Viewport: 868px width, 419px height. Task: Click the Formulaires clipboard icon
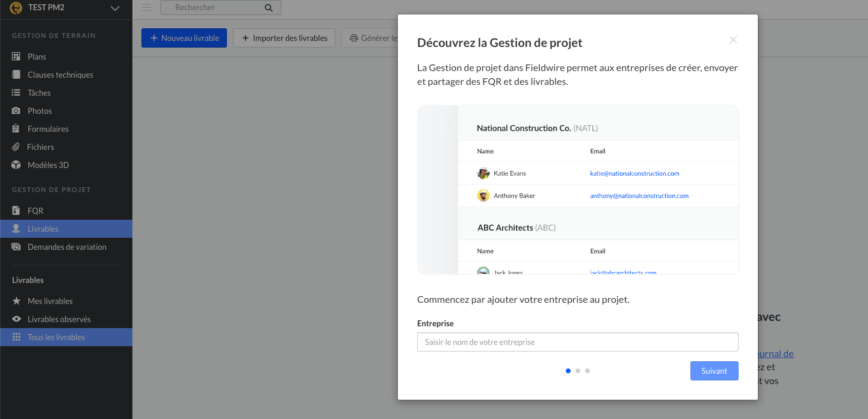[16, 129]
